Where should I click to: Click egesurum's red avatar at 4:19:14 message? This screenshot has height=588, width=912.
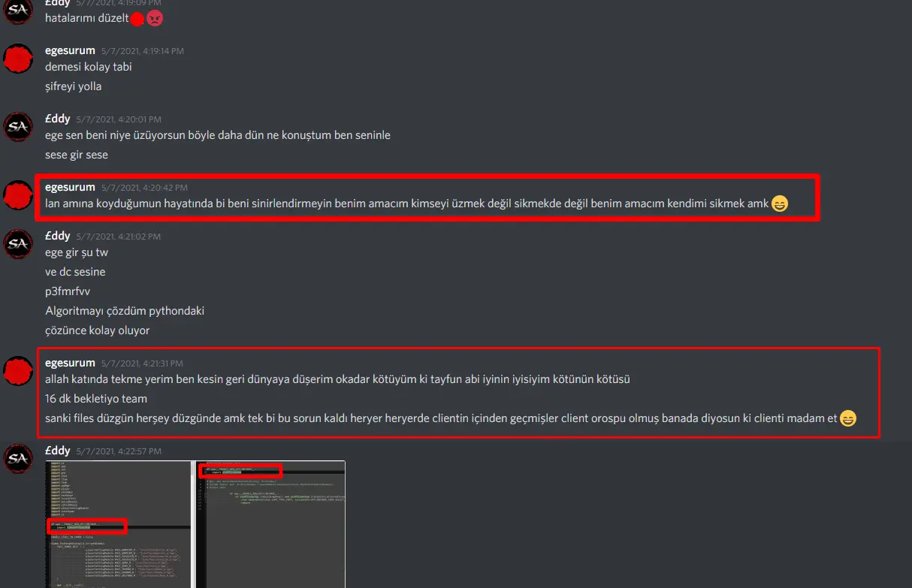[18, 58]
